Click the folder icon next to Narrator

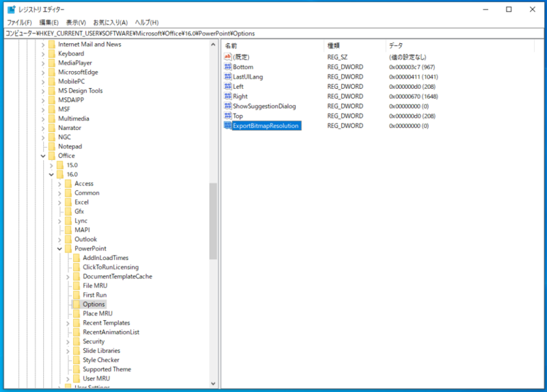(52, 128)
